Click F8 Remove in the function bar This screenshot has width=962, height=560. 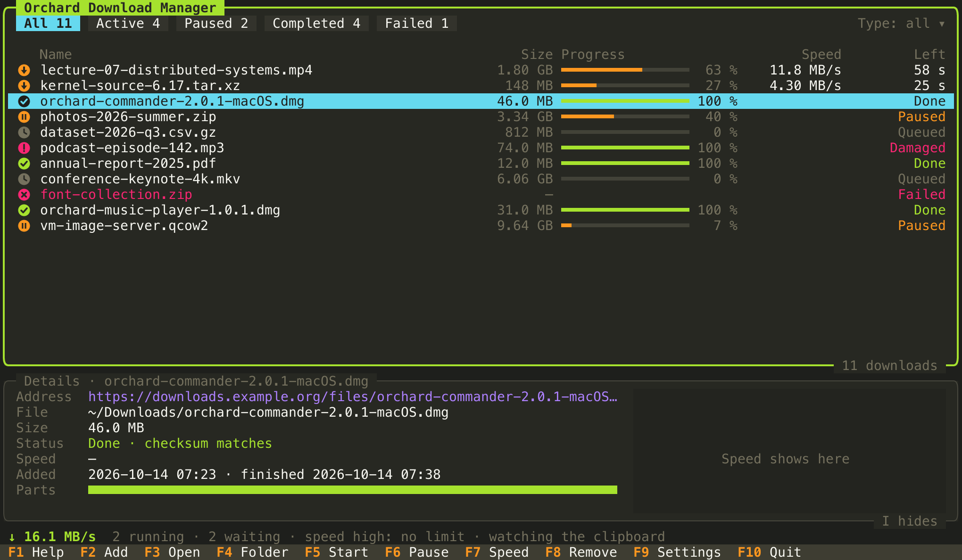click(581, 552)
